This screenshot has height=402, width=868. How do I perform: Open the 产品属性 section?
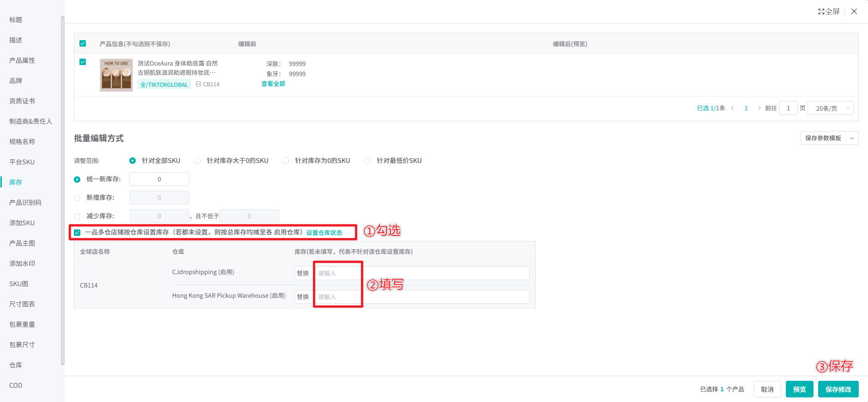[x=22, y=60]
